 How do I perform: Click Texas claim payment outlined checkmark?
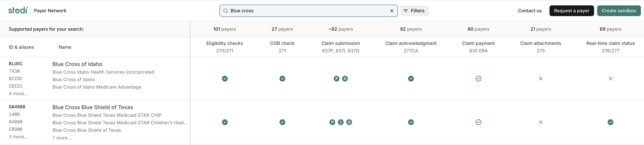(x=478, y=122)
